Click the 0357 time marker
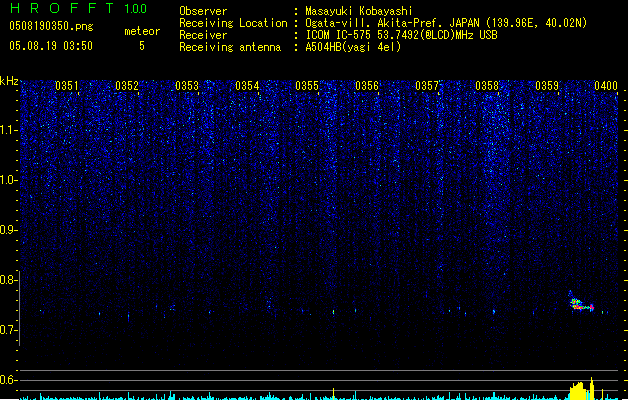 coord(427,86)
